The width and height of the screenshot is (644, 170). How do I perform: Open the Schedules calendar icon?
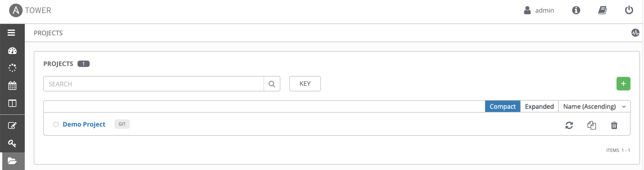[12, 85]
